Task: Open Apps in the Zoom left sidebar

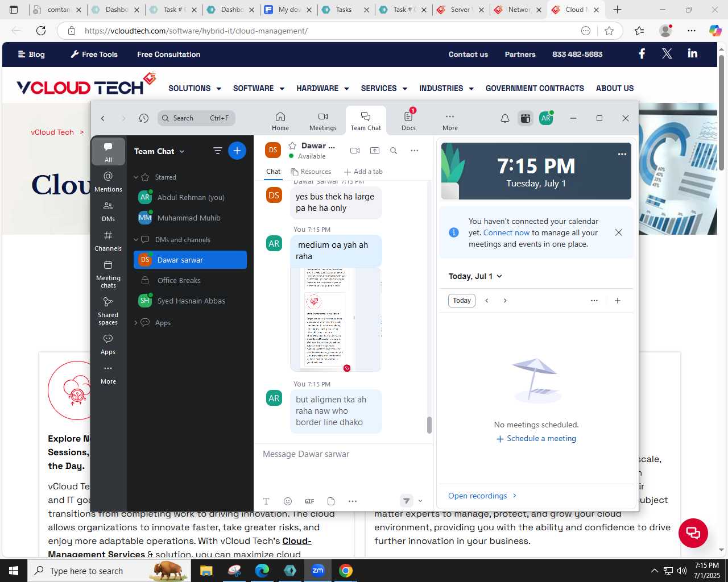Action: 108,344
